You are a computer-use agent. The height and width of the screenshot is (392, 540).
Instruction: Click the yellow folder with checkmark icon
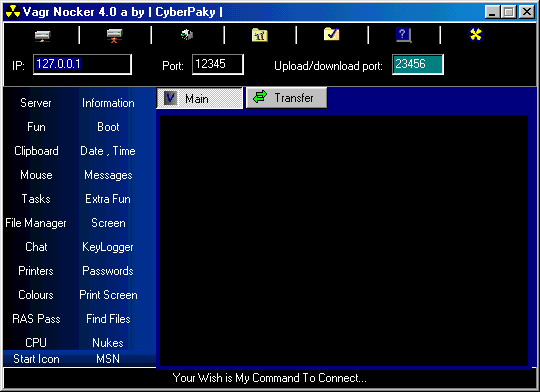331,34
